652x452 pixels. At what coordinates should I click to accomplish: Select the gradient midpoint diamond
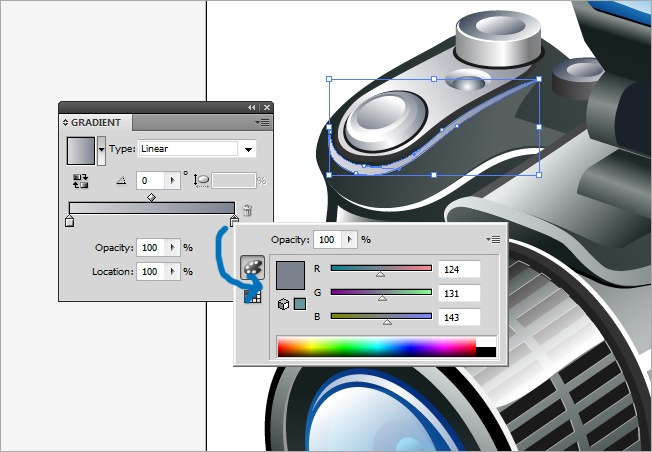pos(151,198)
